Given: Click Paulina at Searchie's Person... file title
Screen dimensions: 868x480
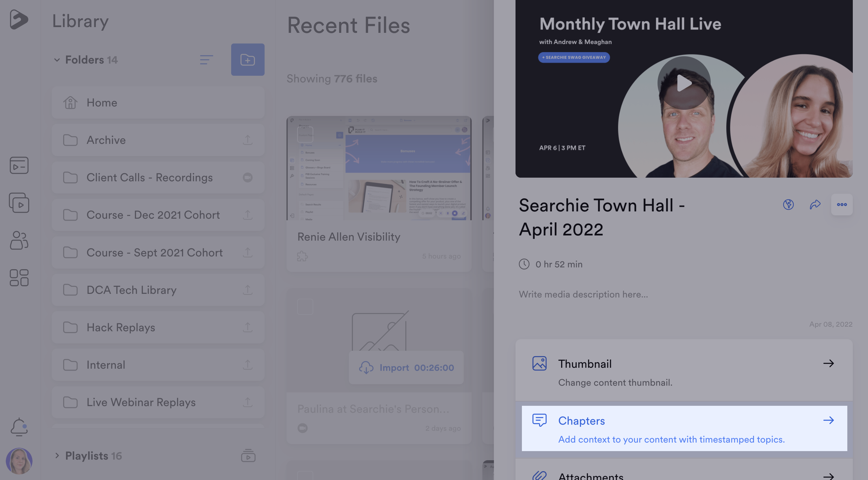Looking at the screenshot, I should 373,409.
